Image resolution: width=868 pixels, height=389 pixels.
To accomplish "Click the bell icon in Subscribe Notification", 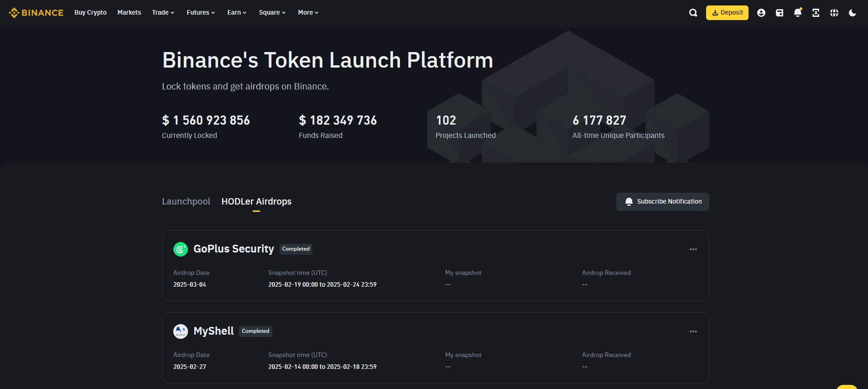I will [x=629, y=202].
